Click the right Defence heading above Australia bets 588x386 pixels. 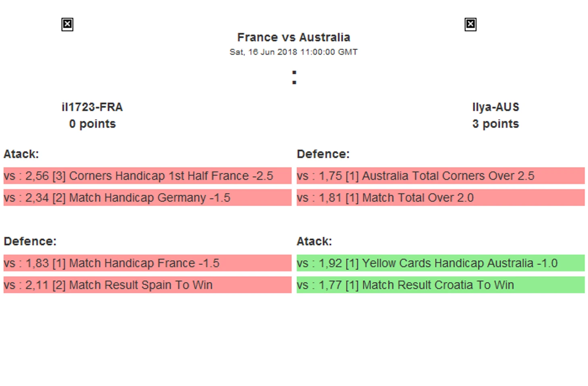(x=323, y=154)
